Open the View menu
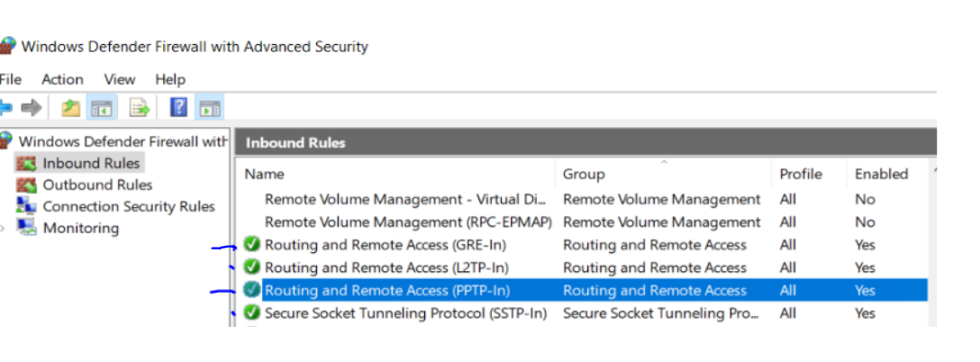980x362 pixels. [x=120, y=79]
